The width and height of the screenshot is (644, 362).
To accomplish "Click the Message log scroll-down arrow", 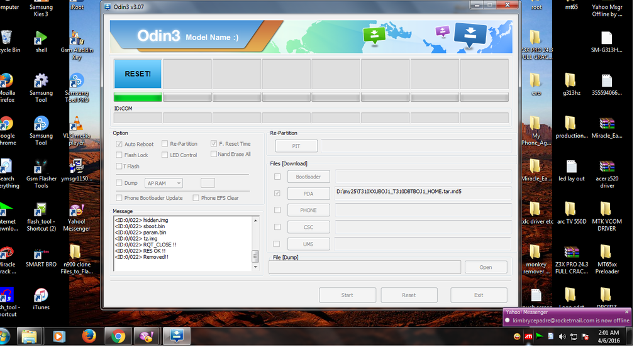I will (255, 267).
